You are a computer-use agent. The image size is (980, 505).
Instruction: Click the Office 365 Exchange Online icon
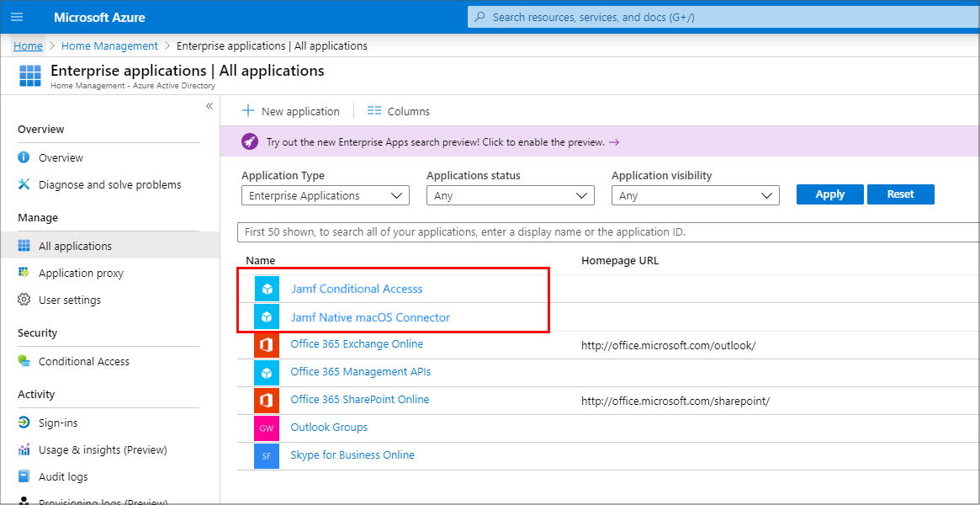coord(267,345)
